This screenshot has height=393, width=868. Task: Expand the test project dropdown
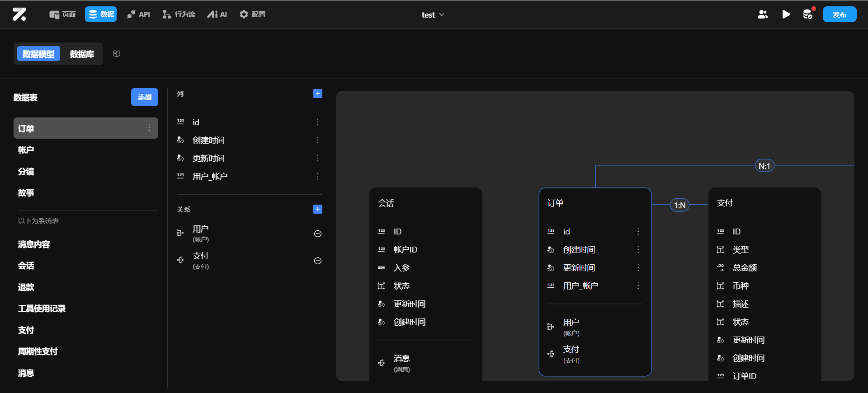click(x=433, y=15)
